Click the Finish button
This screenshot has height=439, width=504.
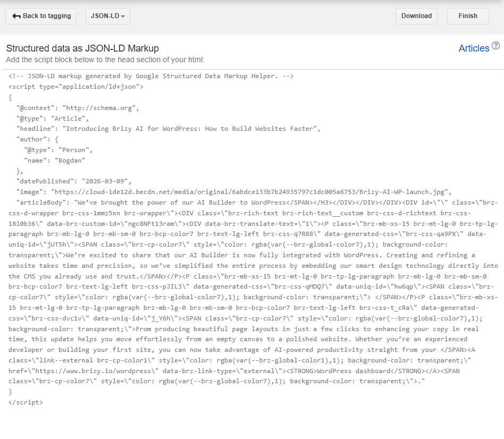(468, 16)
